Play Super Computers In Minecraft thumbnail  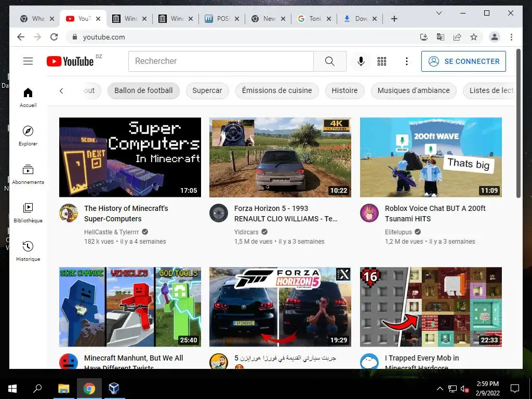130,157
